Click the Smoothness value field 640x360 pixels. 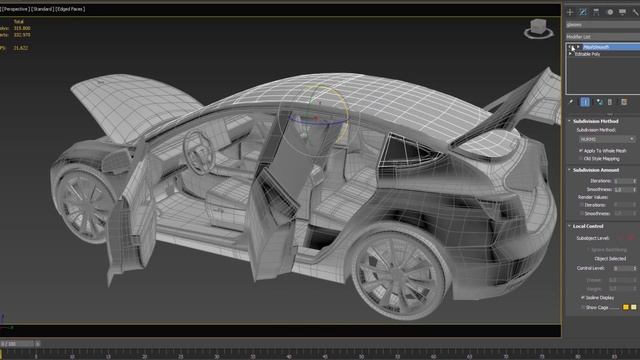pyautogui.click(x=623, y=189)
